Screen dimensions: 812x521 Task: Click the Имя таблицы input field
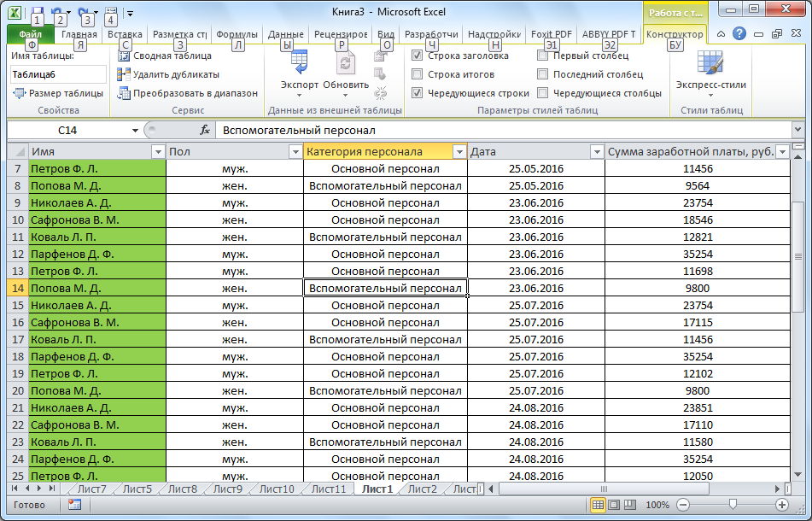pyautogui.click(x=58, y=74)
